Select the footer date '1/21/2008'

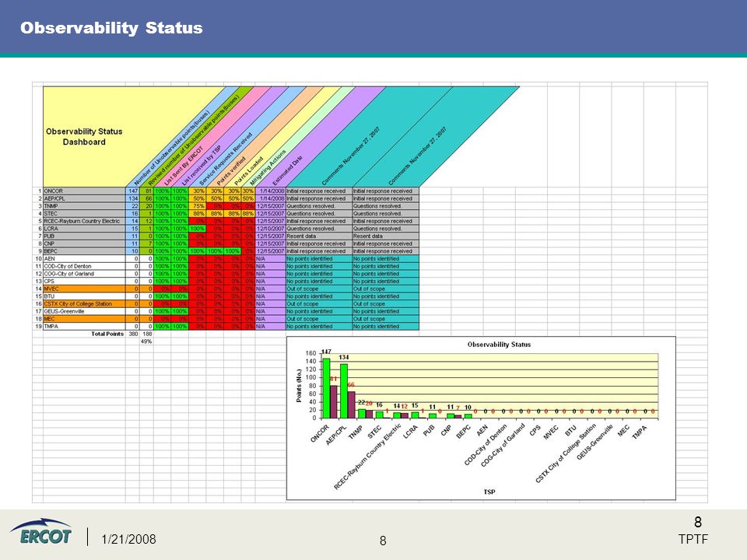point(128,539)
